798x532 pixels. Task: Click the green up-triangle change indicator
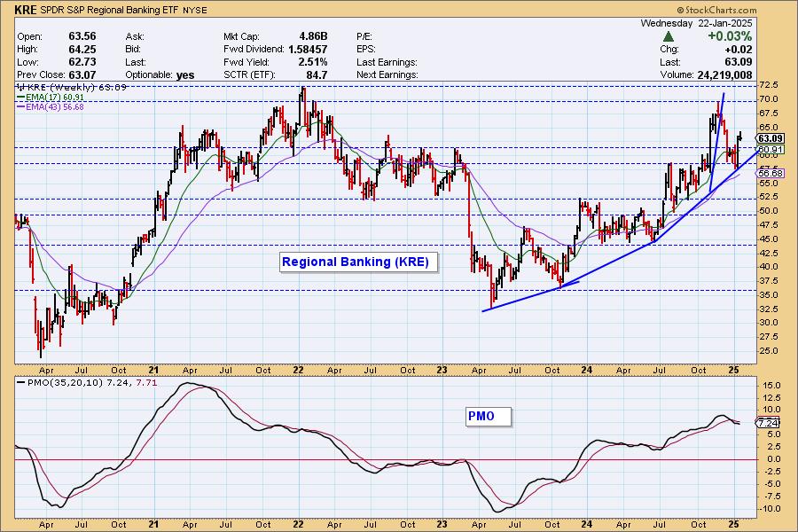(669, 36)
